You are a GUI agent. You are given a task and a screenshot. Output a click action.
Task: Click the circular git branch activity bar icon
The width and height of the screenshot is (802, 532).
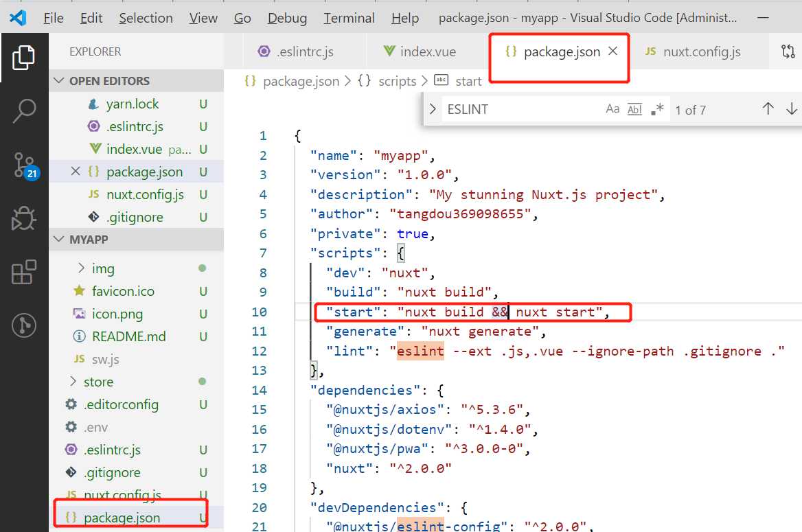pos(24,325)
